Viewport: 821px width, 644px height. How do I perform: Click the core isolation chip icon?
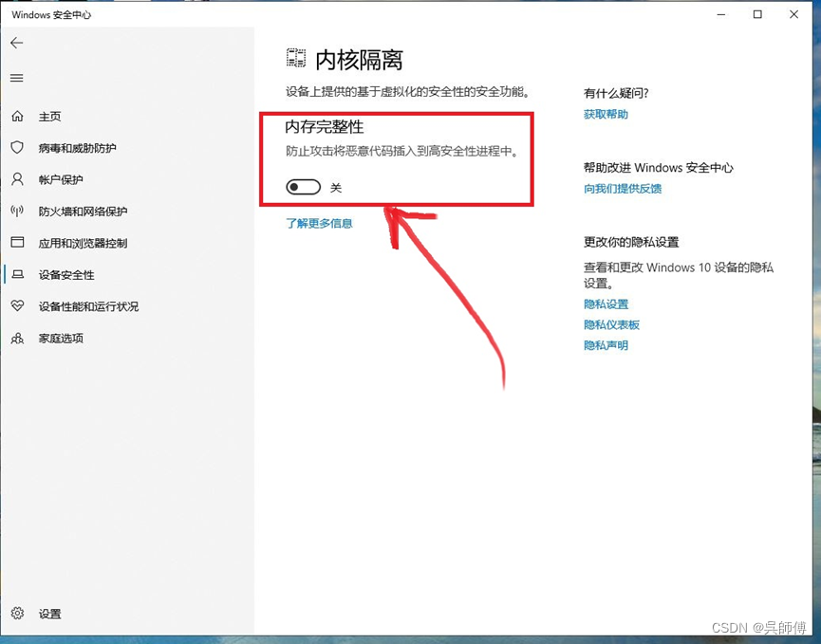tap(296, 58)
